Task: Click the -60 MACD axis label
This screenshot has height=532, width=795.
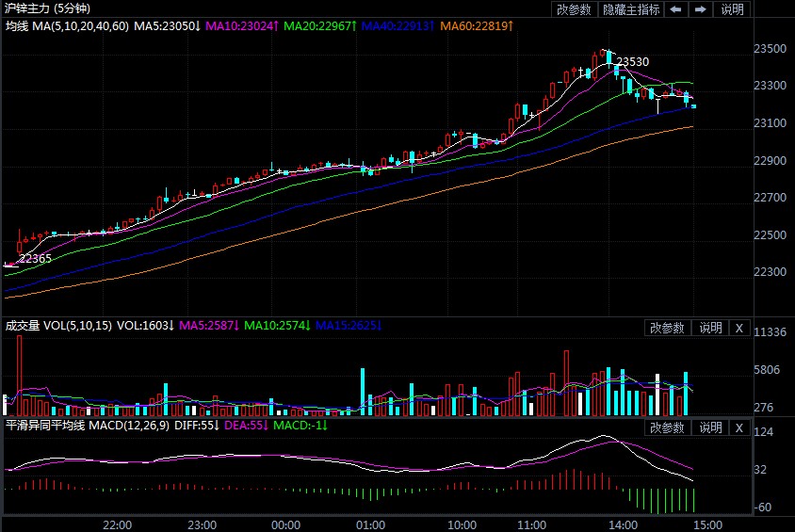Action: coord(761,508)
